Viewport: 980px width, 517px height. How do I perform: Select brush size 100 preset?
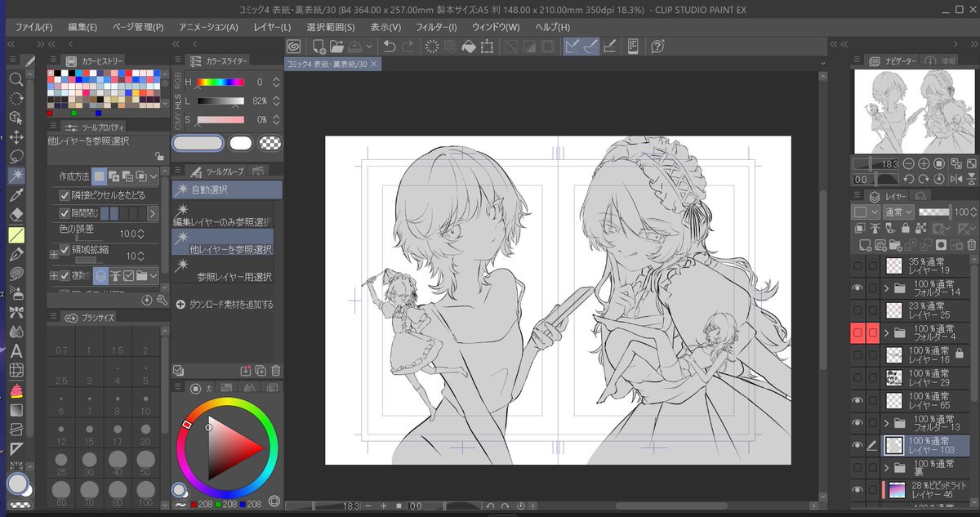tap(145, 495)
